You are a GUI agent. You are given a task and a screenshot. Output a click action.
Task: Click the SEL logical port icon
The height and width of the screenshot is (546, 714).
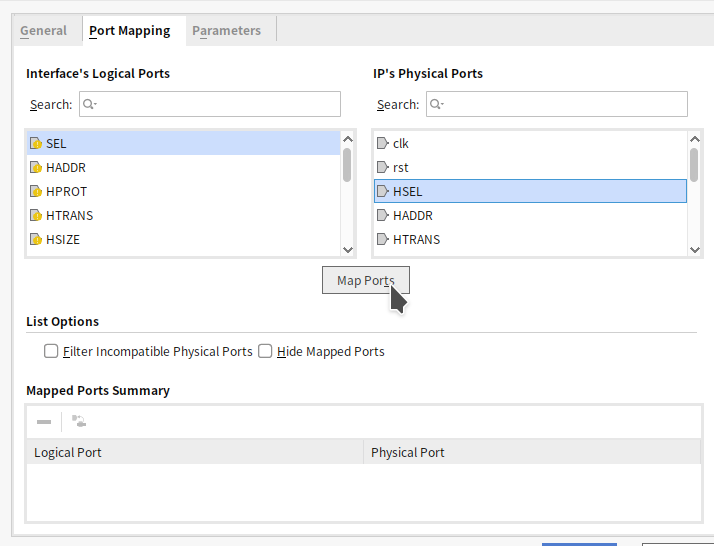click(36, 143)
